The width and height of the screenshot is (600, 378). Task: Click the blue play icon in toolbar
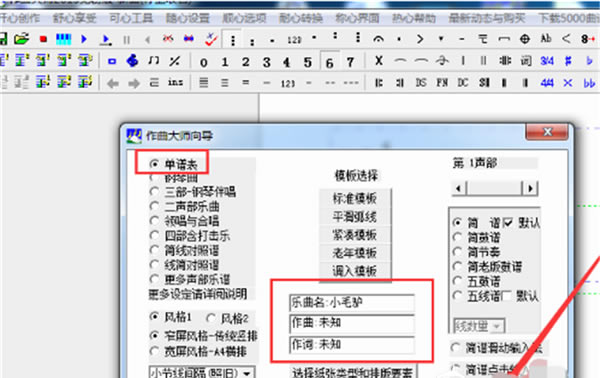(84, 39)
